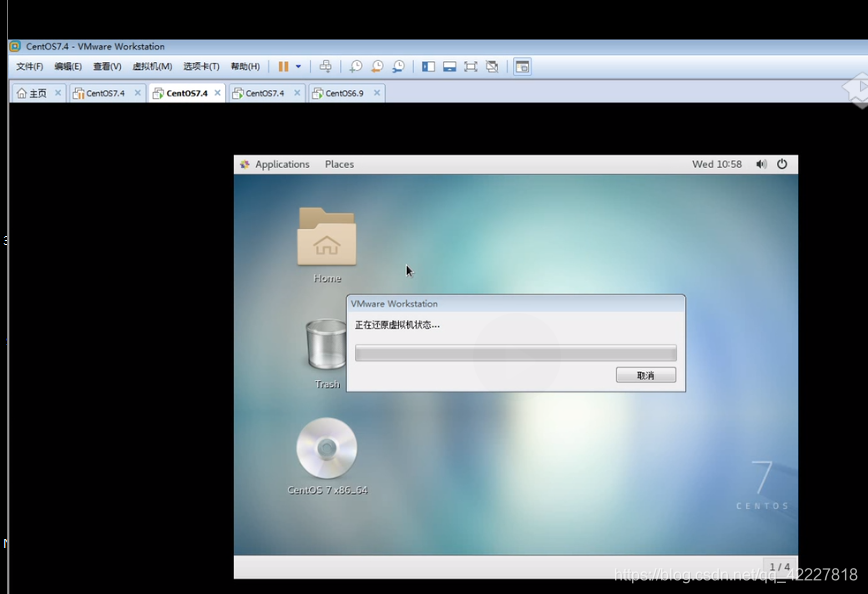Open the 选项卡(T) menu
868x594 pixels.
202,66
